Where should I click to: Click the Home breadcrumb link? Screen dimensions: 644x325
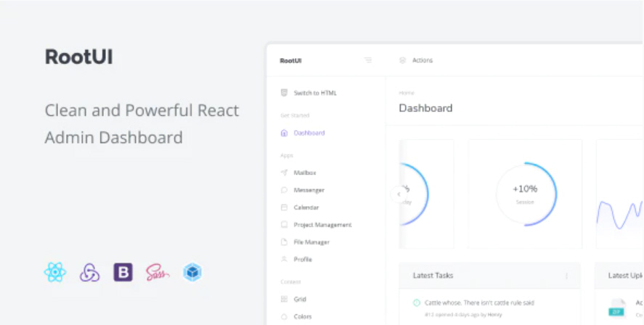click(x=407, y=93)
